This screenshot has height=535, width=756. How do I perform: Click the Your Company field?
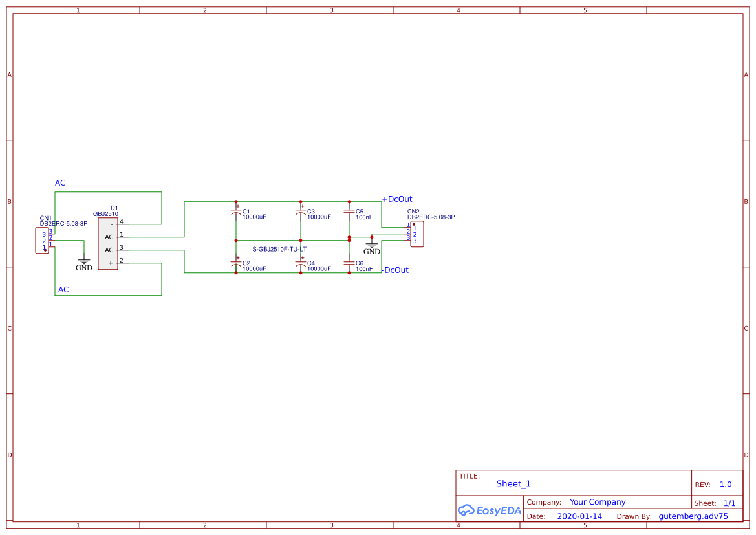pos(598,502)
